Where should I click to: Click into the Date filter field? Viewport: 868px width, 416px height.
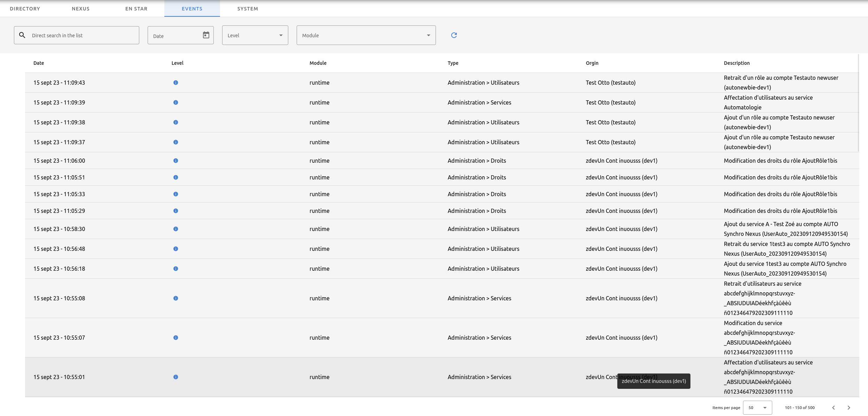(x=181, y=35)
